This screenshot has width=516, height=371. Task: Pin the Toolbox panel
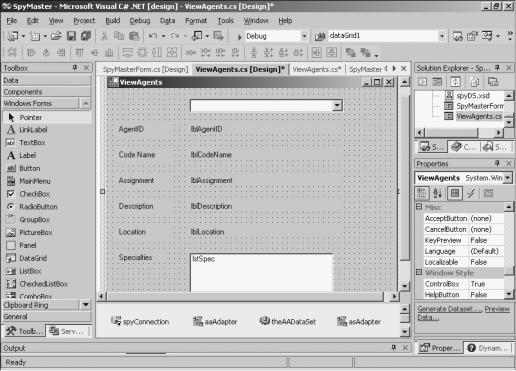pyautogui.click(x=75, y=68)
